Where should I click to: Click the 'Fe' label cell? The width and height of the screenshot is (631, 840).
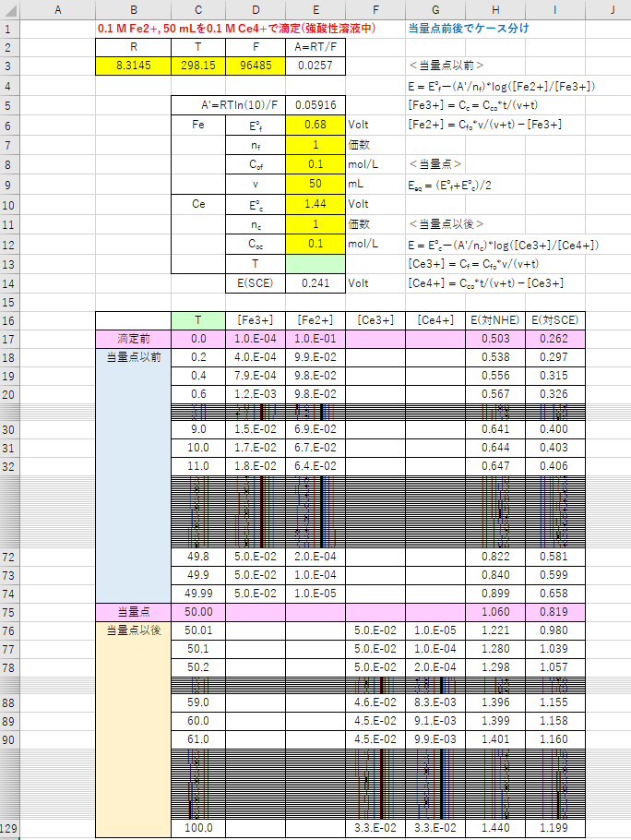coord(198,125)
